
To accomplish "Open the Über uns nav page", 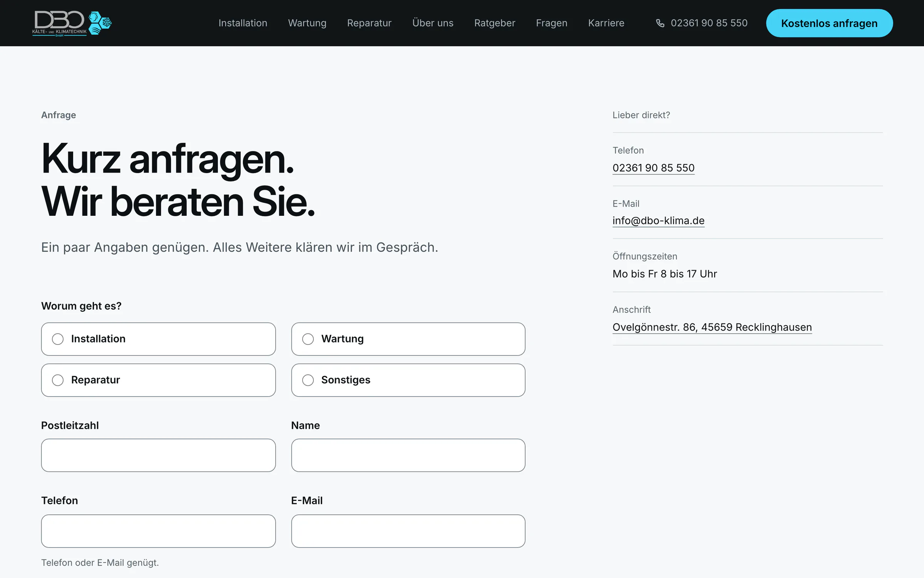I will 433,23.
